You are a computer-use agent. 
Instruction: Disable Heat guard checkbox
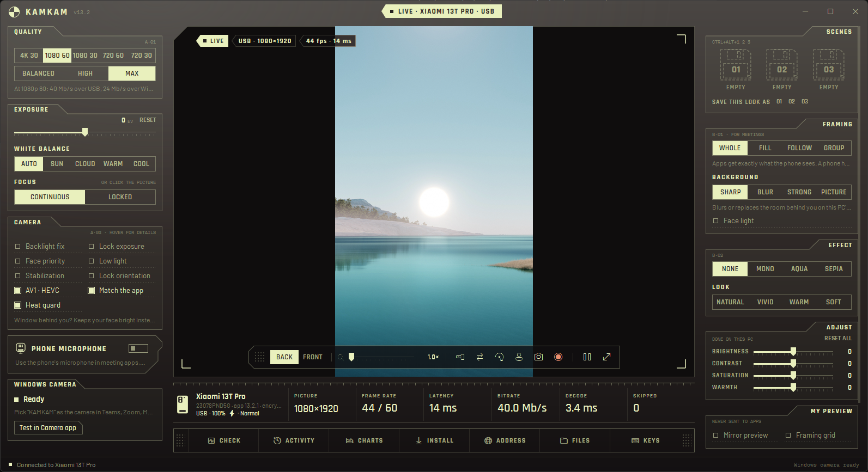pyautogui.click(x=17, y=305)
